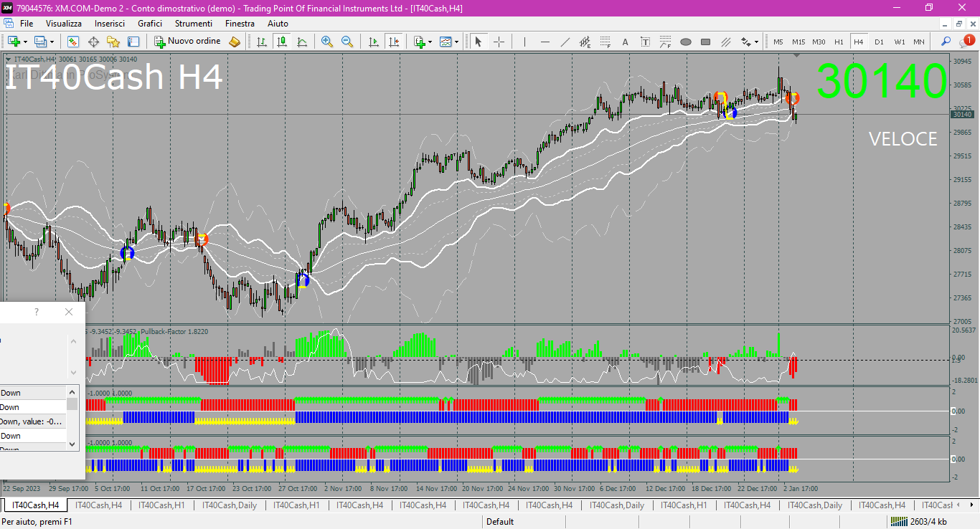Open the search magnifier icon

946,42
